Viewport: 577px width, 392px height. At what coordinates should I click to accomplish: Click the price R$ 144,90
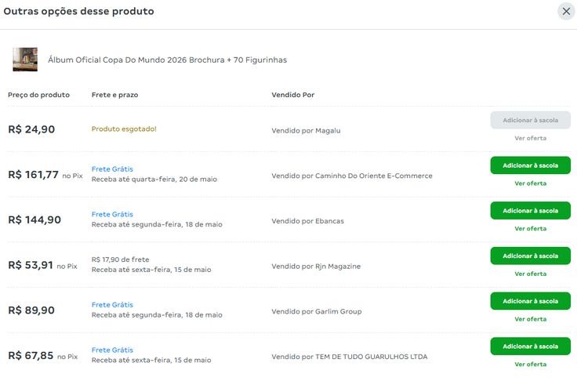tap(34, 220)
